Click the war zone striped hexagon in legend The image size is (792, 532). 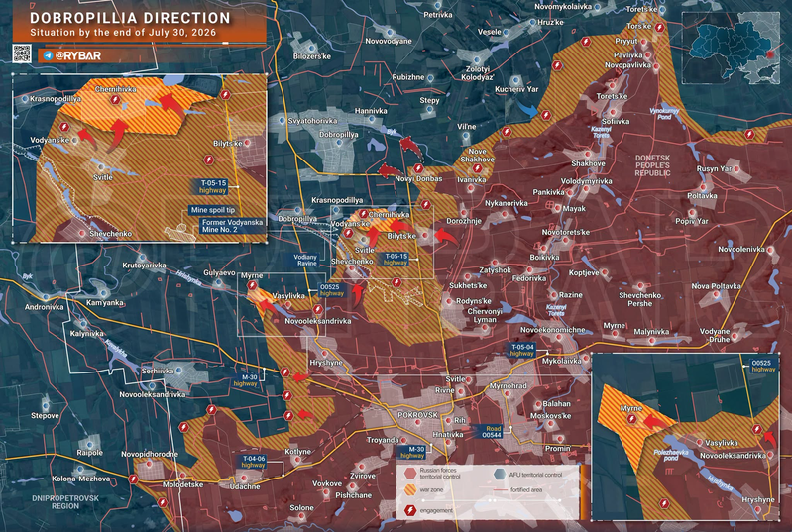click(410, 489)
